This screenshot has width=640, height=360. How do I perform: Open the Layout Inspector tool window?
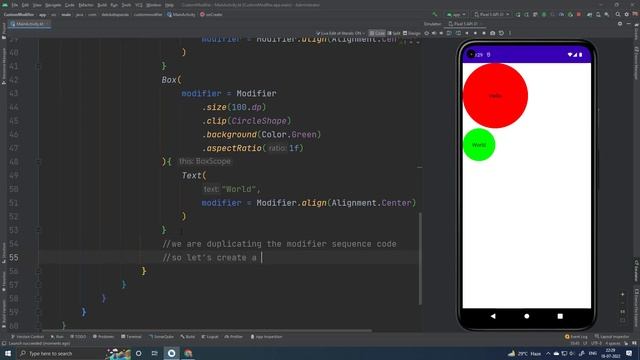tap(612, 337)
